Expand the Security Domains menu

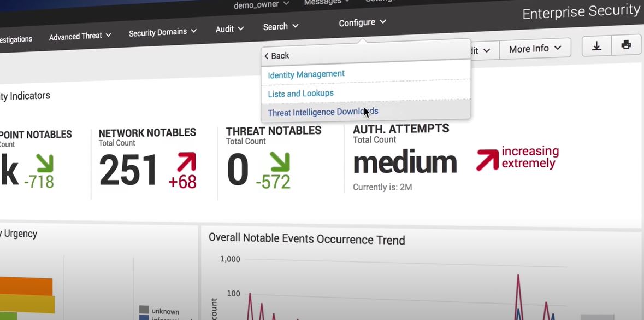tap(163, 32)
